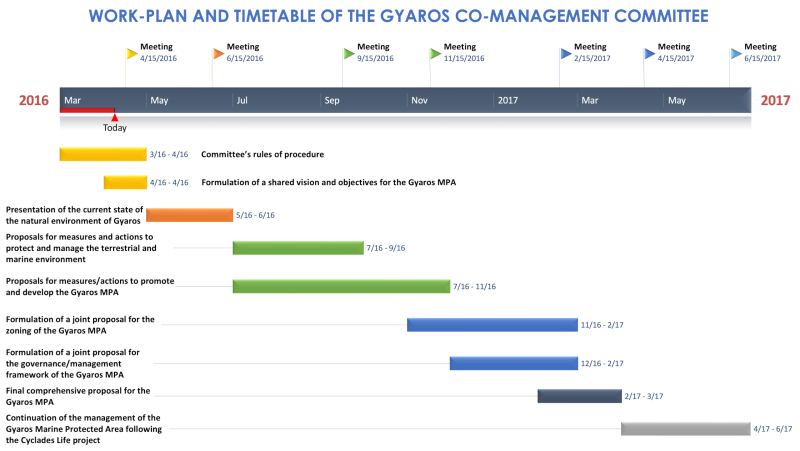Click the red 2016 year label at left
The width and height of the screenshot is (800, 451).
point(34,101)
